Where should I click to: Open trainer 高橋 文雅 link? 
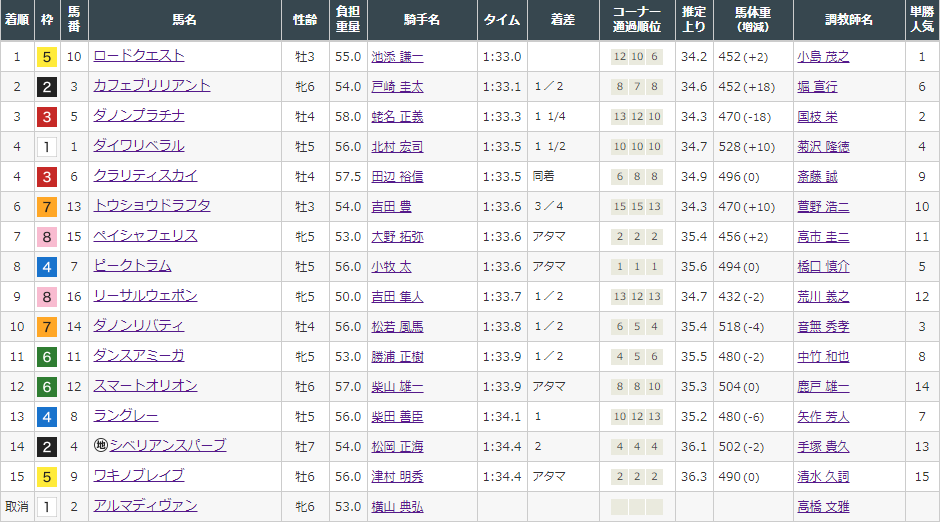point(823,507)
